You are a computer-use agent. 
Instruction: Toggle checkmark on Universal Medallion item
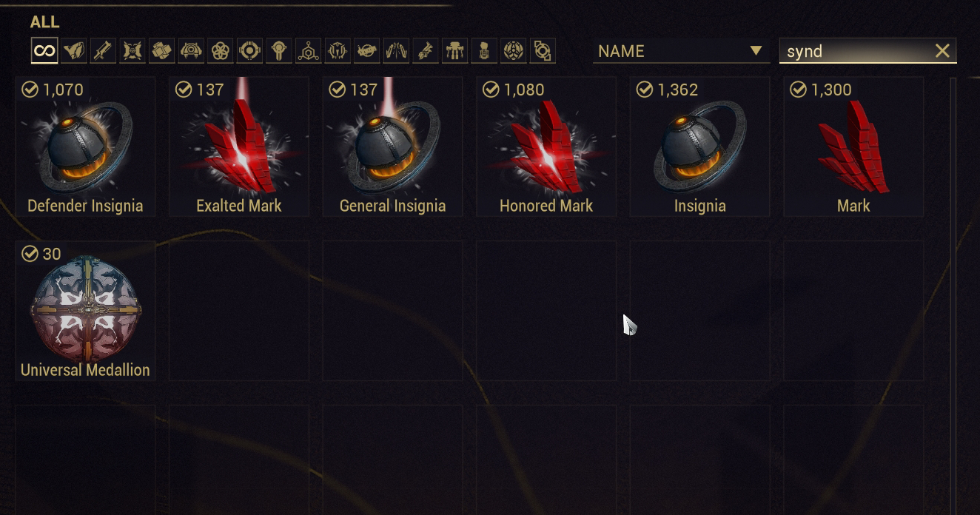click(x=30, y=254)
